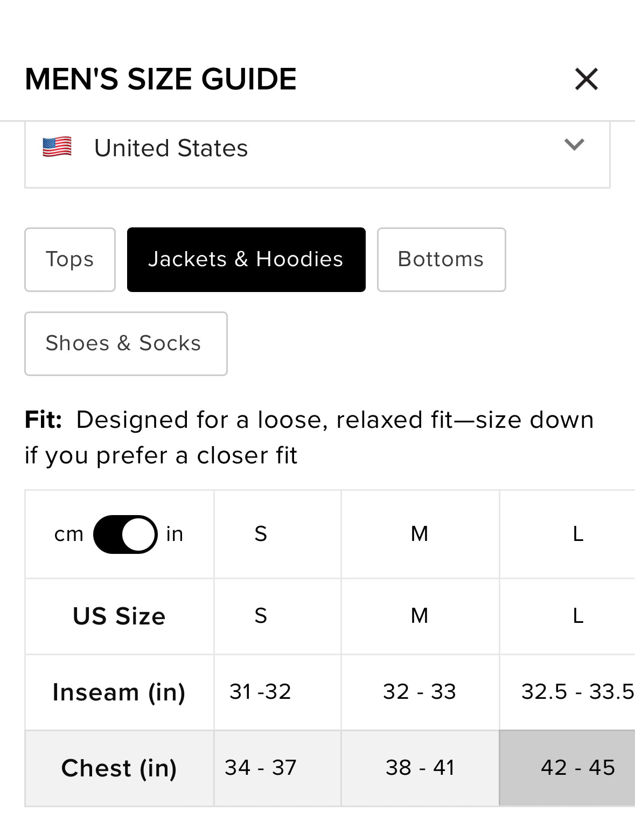The width and height of the screenshot is (635, 840).
Task: Click the Inseam (in) row label
Action: pos(119,692)
